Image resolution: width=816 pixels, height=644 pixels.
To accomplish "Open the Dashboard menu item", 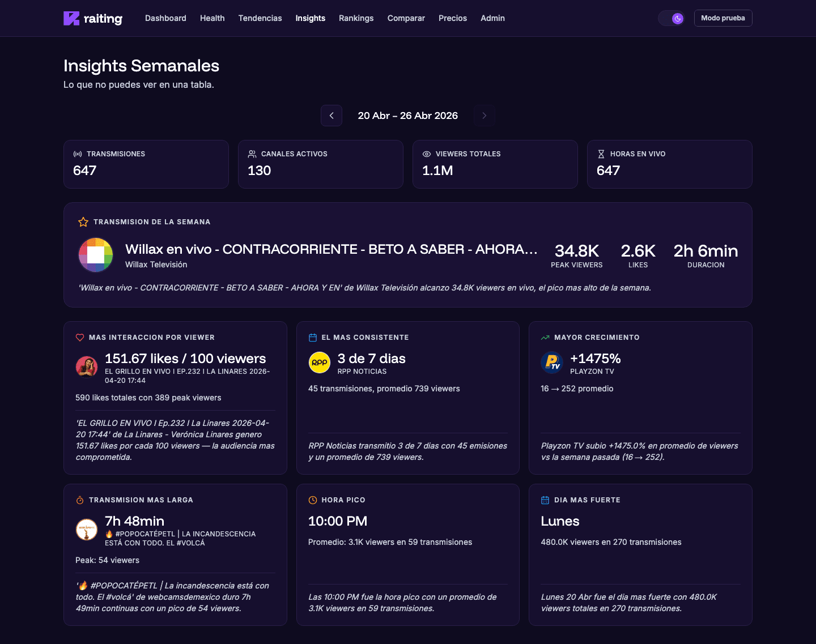I will pos(165,18).
